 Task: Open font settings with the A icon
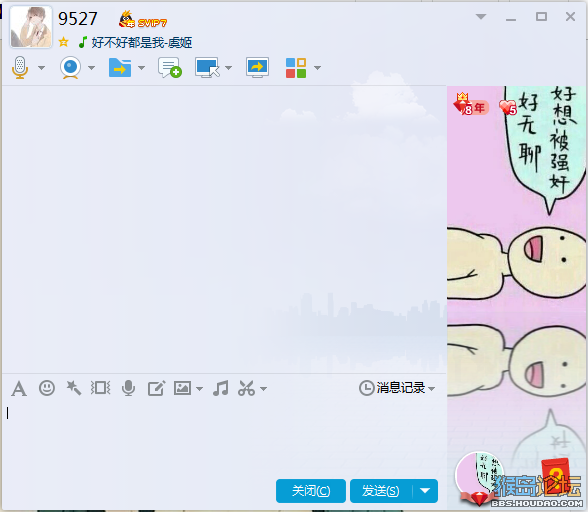coord(19,388)
